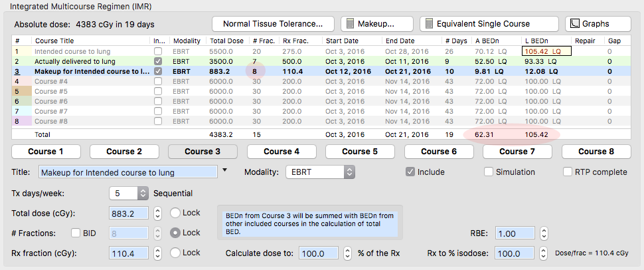Viewport: 644px width, 270px height.
Task: Check the RTP complete option
Action: 568,172
